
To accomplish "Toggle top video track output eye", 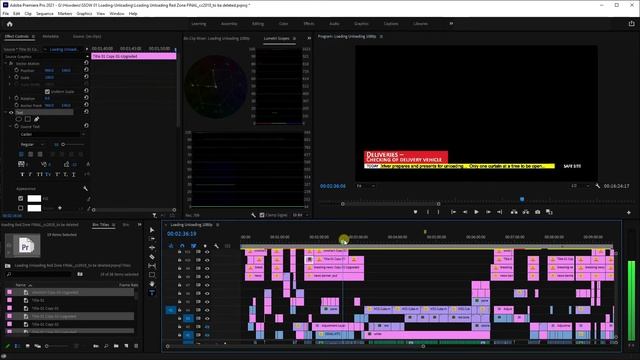I will tap(207, 252).
